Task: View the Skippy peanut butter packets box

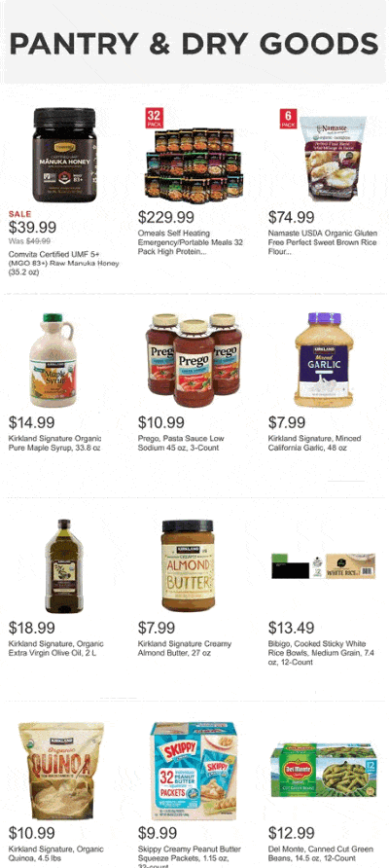Action: (x=194, y=771)
